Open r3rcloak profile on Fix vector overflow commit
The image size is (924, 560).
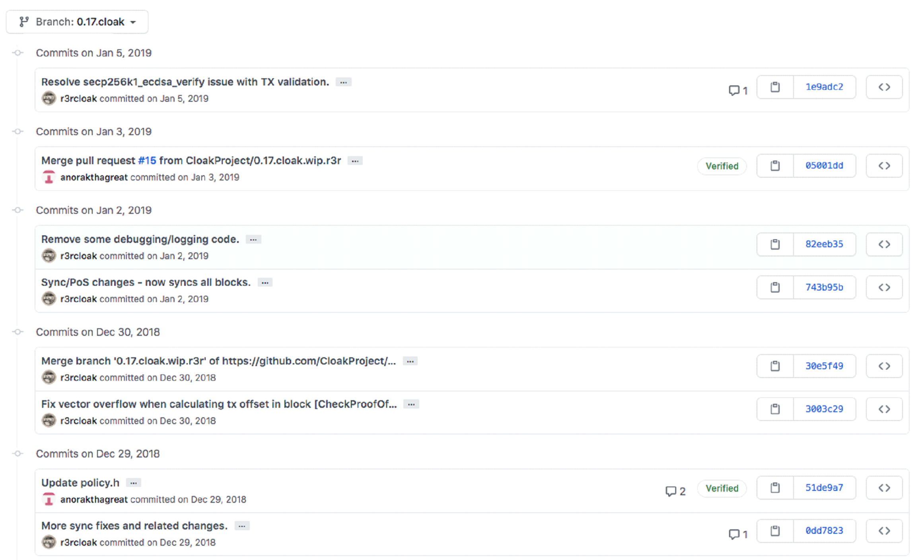click(78, 420)
